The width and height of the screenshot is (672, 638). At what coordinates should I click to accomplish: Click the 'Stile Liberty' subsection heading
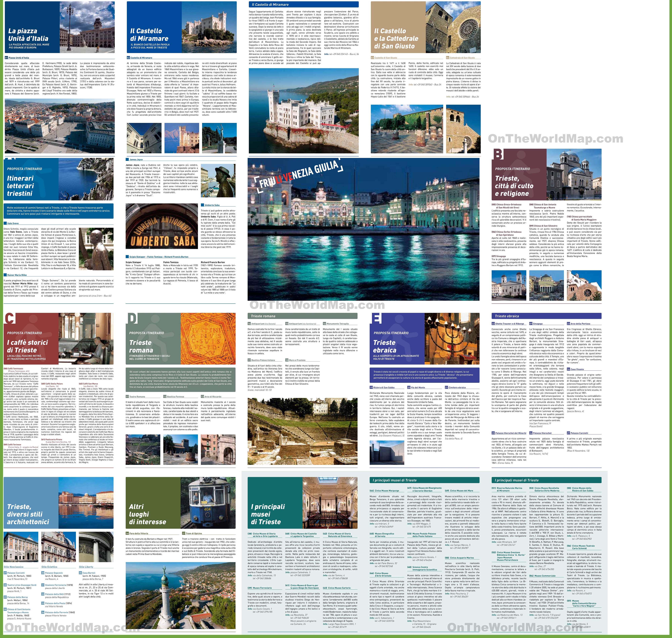(86, 567)
